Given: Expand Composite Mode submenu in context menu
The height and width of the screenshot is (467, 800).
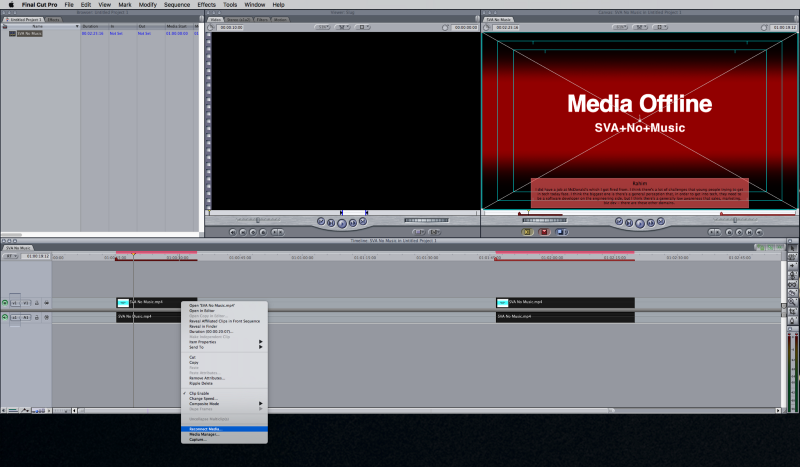Looking at the screenshot, I should (224, 404).
